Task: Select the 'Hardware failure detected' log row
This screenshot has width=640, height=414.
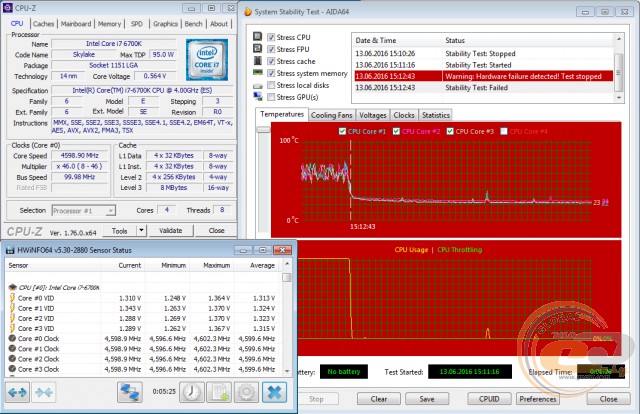Action: coord(483,76)
